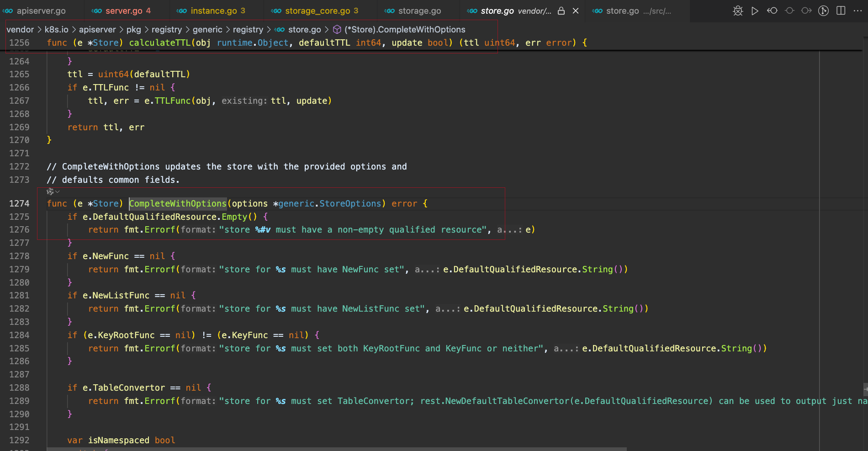Click the Go file icon on apiserver.go tab
Viewport: 868px width, 451px height.
coord(8,11)
